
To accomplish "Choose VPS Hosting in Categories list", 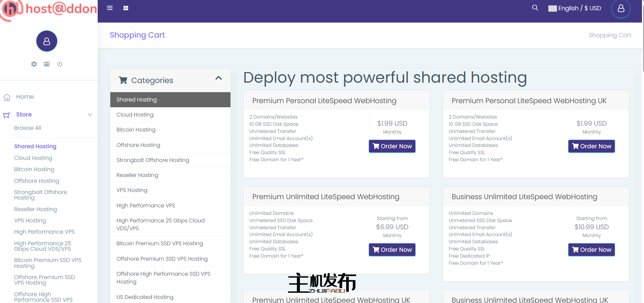I will point(170,190).
